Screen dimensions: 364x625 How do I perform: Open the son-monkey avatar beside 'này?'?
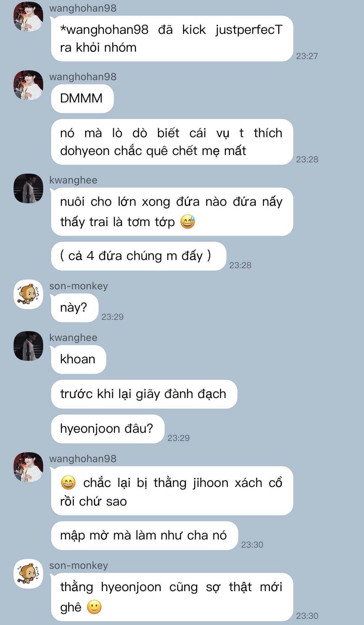tap(28, 294)
